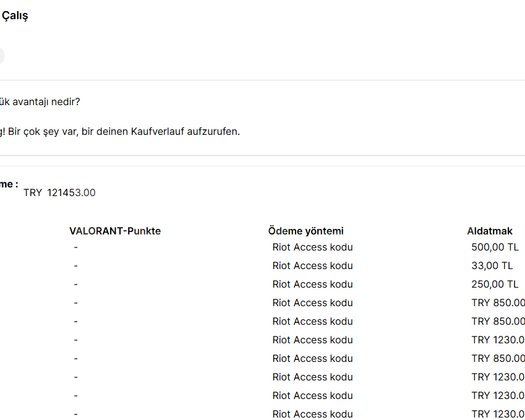Select the bottom-most Riot Access kodu entry
Screen dimensions: 525x420
point(312,414)
